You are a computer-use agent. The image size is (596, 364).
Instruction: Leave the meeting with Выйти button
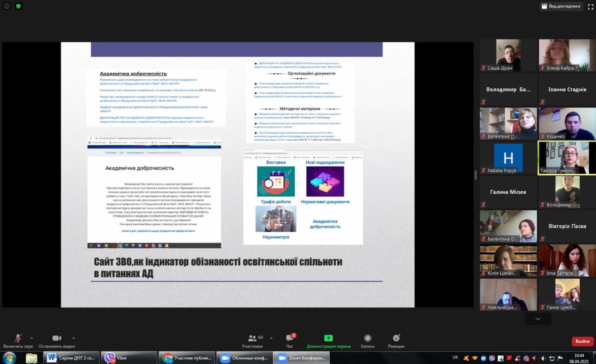[x=582, y=341]
